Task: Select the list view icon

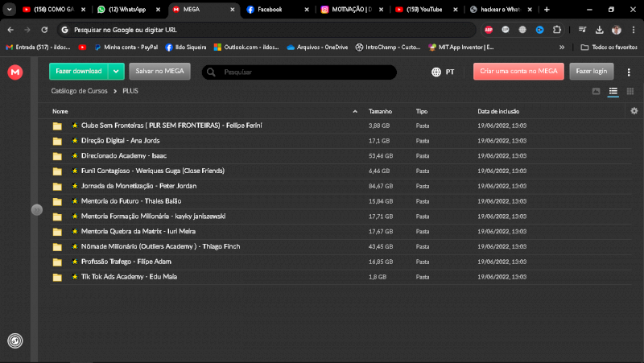Action: click(x=613, y=92)
